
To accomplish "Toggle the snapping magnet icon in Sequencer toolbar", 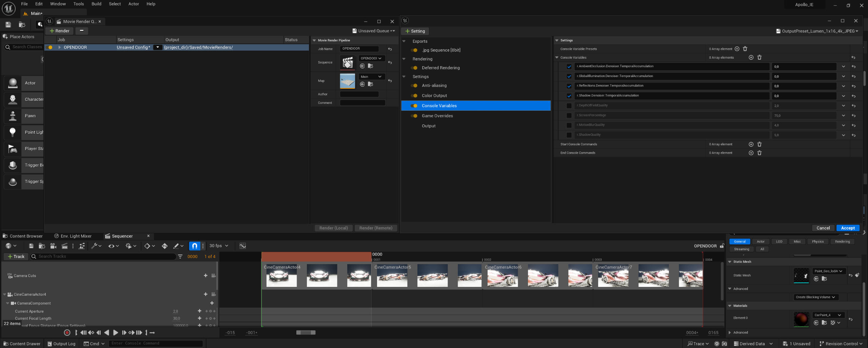I will click(194, 246).
